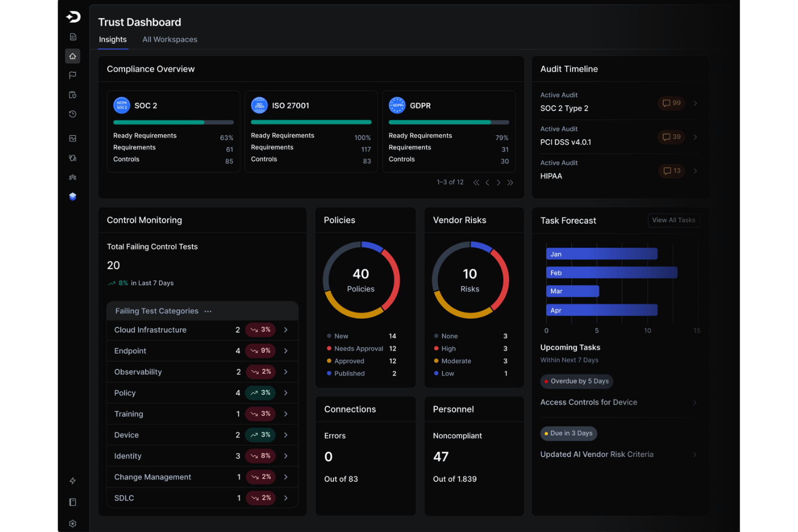The width and height of the screenshot is (798, 532).
Task: Open the flag icon in the sidebar
Action: (x=73, y=75)
